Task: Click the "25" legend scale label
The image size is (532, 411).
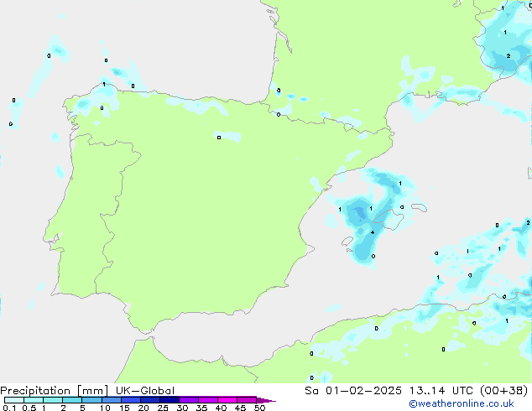Action: coord(163,408)
